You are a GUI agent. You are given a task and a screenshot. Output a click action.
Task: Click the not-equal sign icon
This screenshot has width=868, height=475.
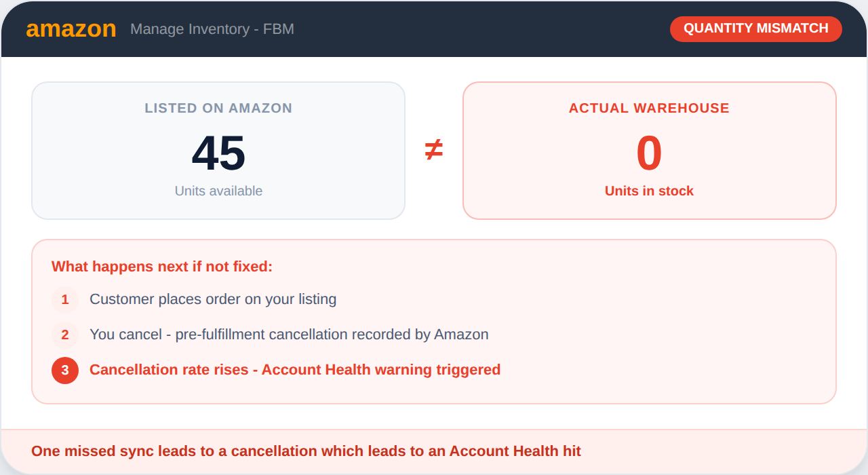point(434,150)
